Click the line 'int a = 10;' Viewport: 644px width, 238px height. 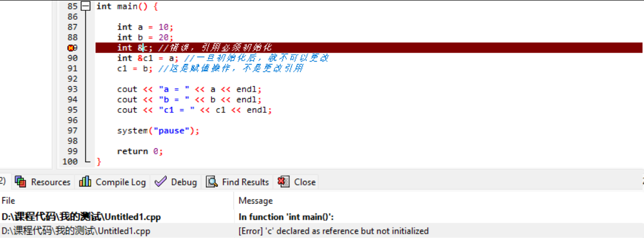(145, 27)
